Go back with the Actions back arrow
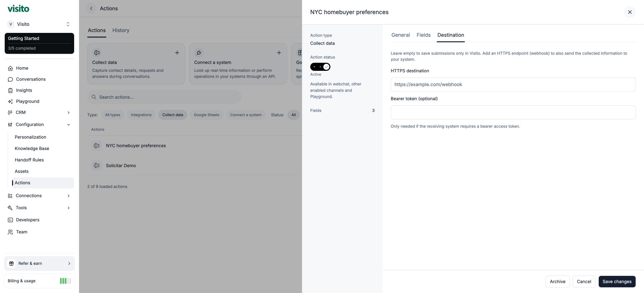Image resolution: width=644 pixels, height=293 pixels. [x=91, y=8]
